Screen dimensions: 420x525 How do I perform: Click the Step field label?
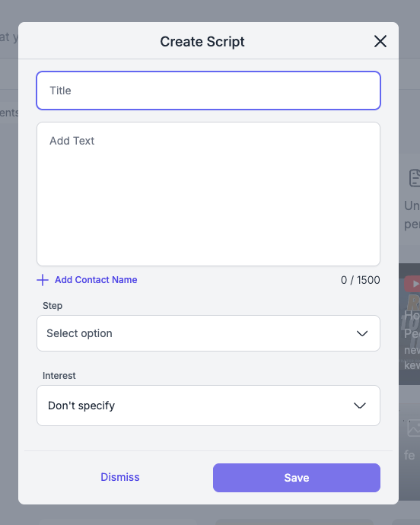coord(52,306)
